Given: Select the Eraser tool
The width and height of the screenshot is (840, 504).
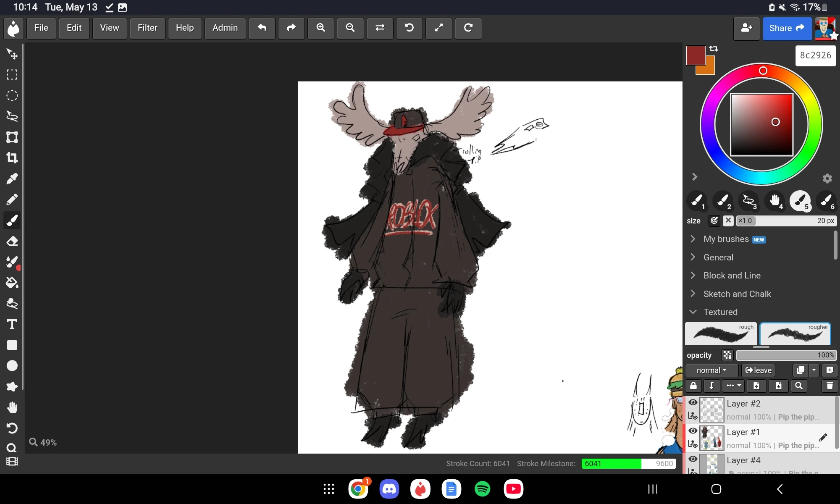Looking at the screenshot, I should [x=12, y=241].
